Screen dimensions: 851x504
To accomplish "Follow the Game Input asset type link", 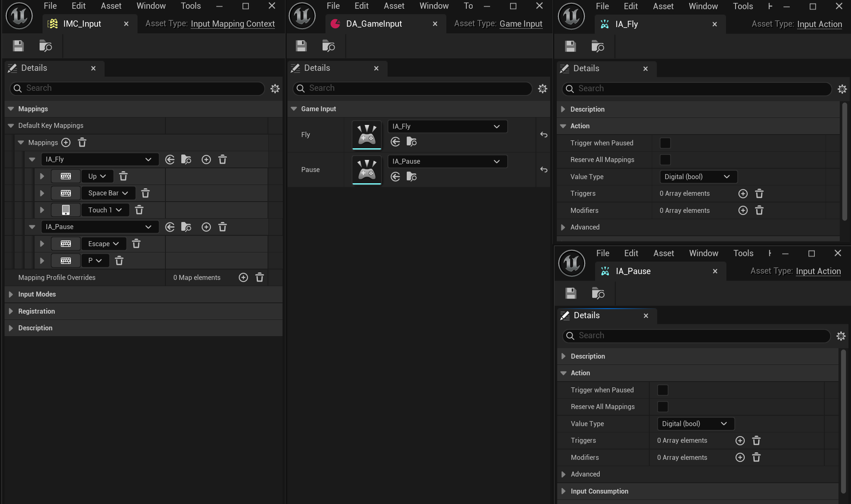I will (521, 24).
